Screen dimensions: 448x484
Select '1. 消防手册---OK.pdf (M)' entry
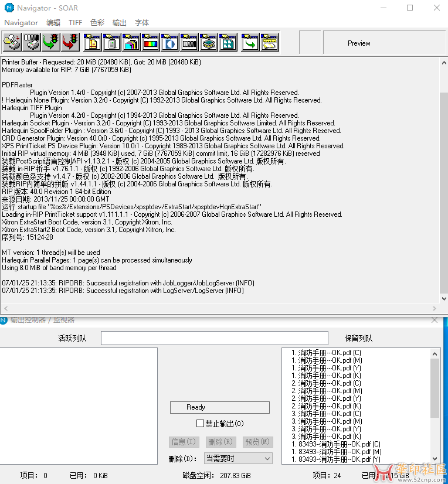pyautogui.click(x=327, y=360)
